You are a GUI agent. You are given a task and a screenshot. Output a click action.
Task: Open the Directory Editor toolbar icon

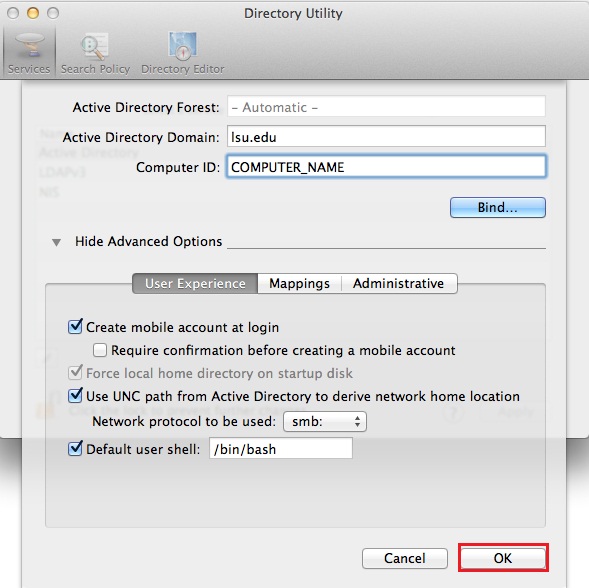tap(183, 53)
